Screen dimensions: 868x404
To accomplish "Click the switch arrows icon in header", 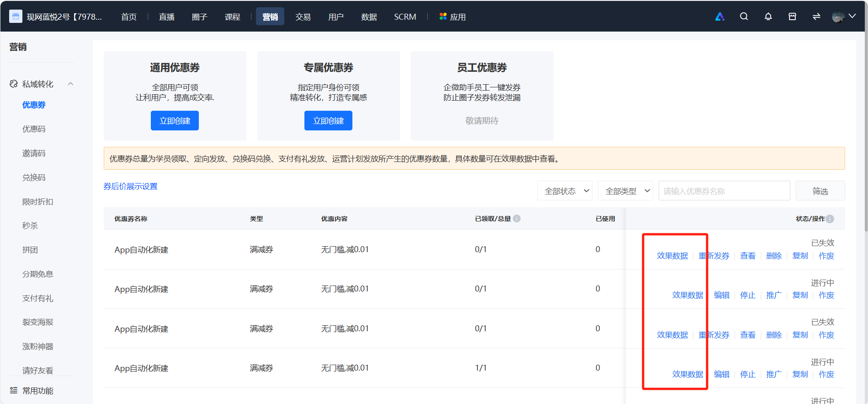I will (816, 16).
